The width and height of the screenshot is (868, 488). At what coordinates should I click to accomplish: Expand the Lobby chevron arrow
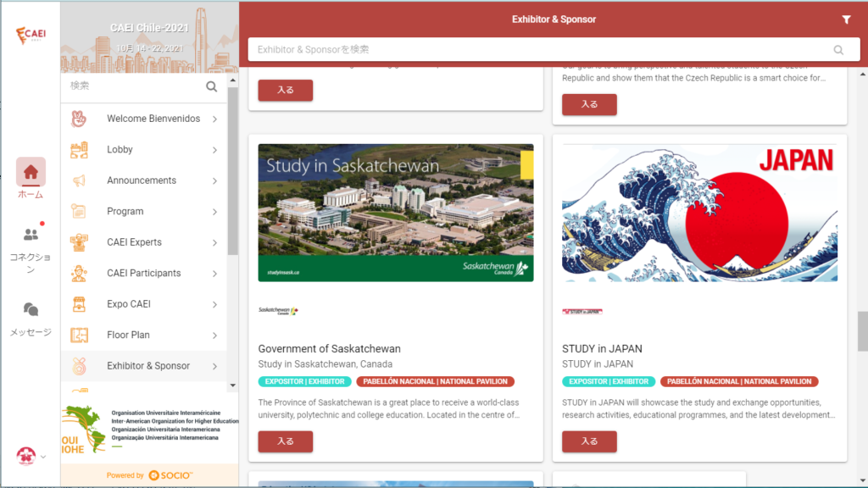(214, 150)
